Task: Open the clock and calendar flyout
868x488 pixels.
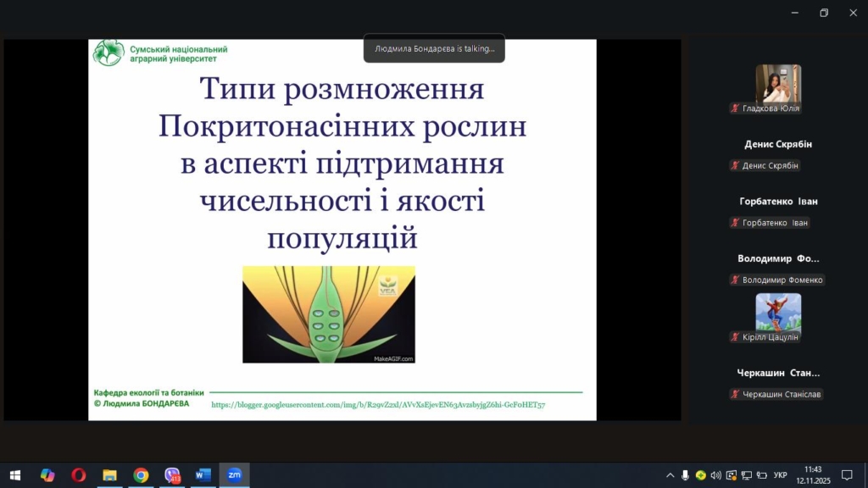Action: (813, 475)
